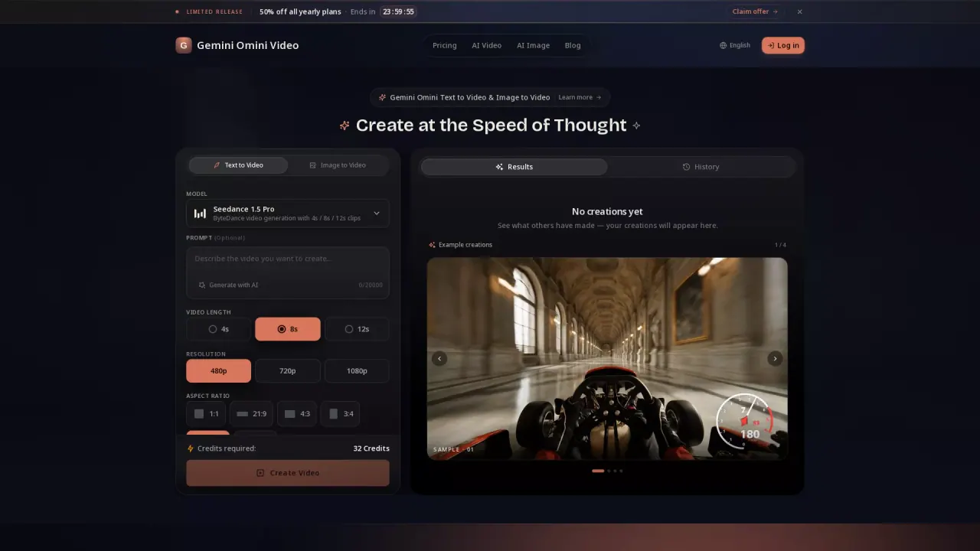Click the 32 Credits value

click(371, 448)
